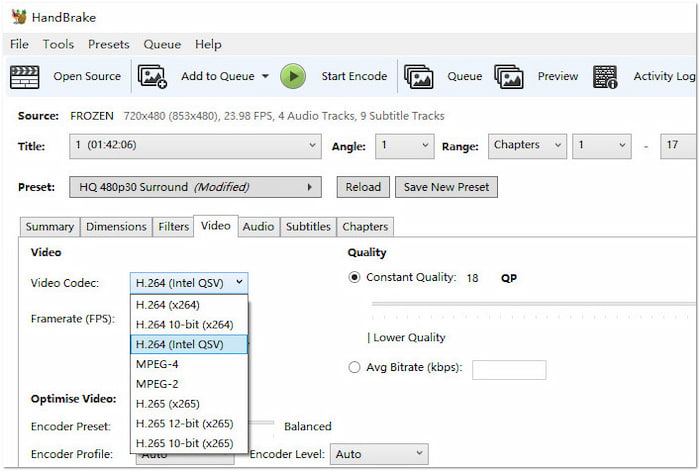Open the Preset HQ 480p30 Surround selector
The height and width of the screenshot is (471, 700).
tap(195, 187)
